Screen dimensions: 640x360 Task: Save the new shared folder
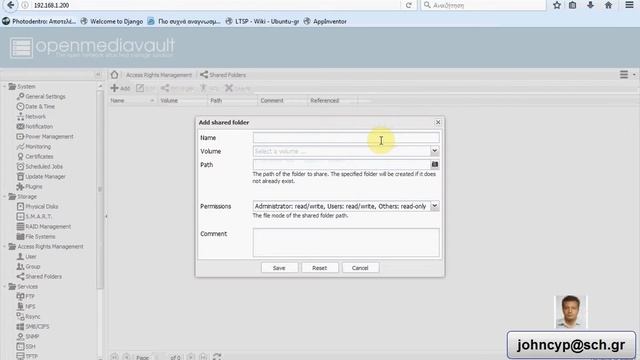pos(279,268)
